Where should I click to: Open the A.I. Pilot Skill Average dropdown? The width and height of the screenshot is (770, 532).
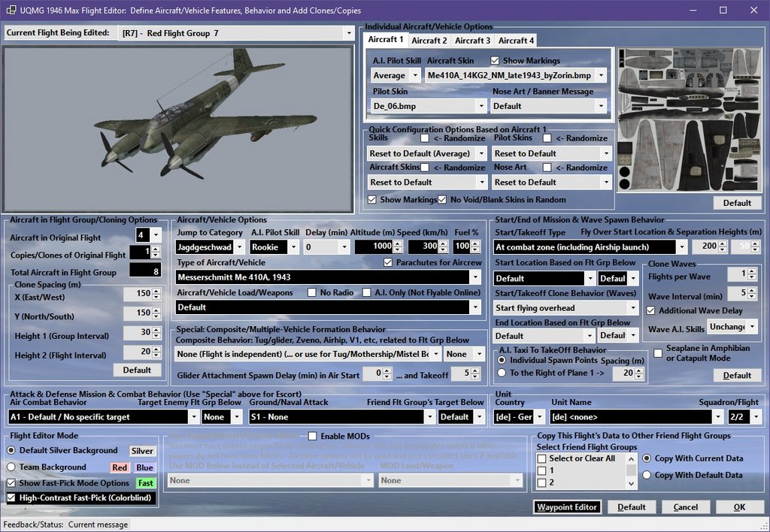coord(415,76)
